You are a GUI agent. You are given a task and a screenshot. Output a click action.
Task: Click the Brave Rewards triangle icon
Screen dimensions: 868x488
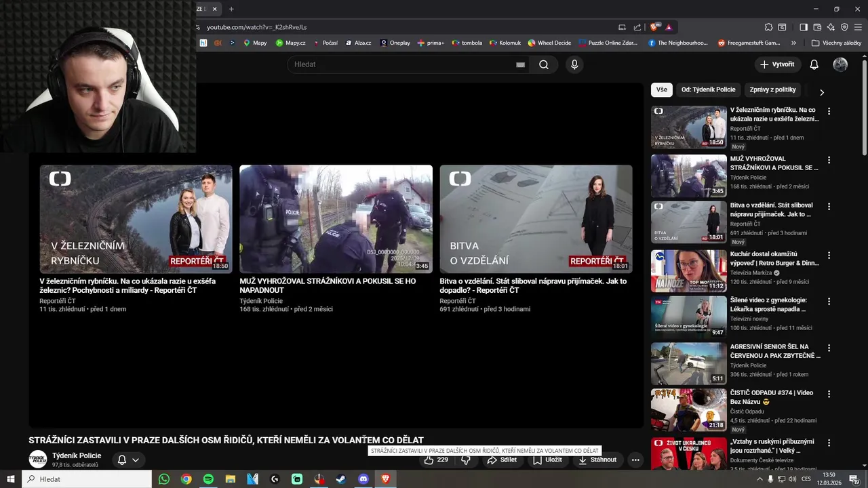coord(669,27)
